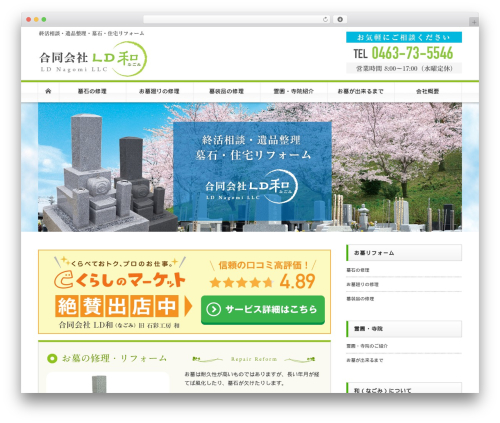Click the 営業時間 8:00-17:00 hours text
Screen dimensions: 500x423
pyautogui.click(x=404, y=68)
